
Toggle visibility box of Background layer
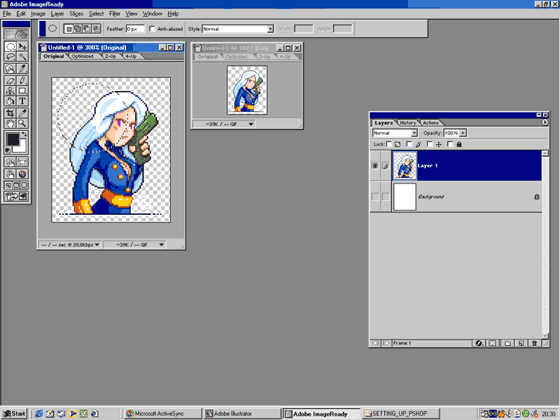(x=375, y=196)
